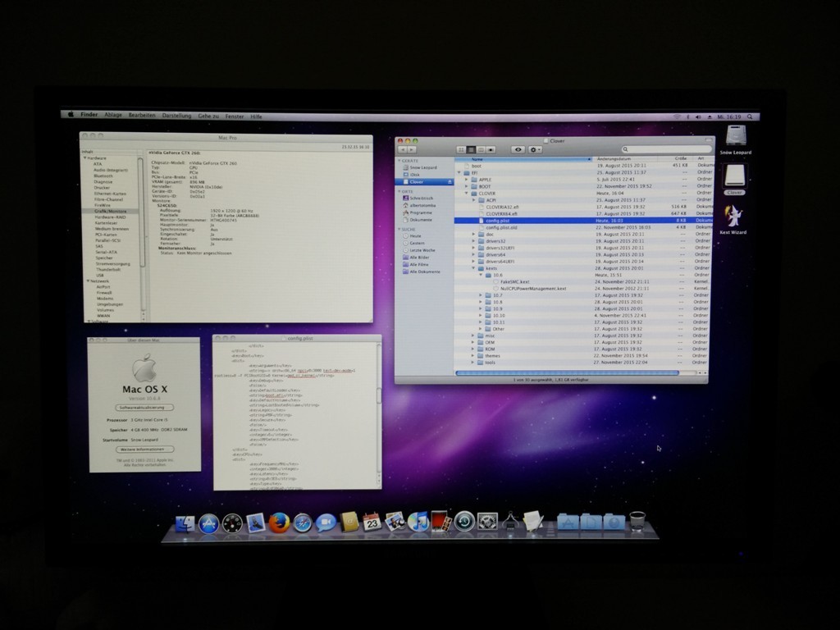This screenshot has height=630, width=840.
Task: Click the volume icon in menu bar
Action: pos(698,116)
